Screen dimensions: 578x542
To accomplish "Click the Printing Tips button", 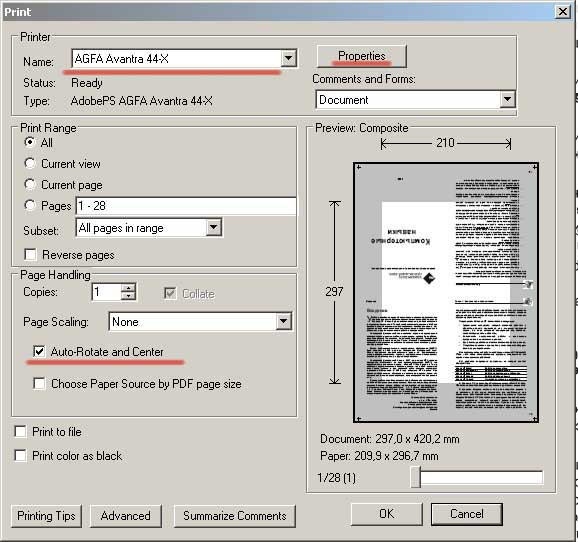I will click(x=46, y=516).
